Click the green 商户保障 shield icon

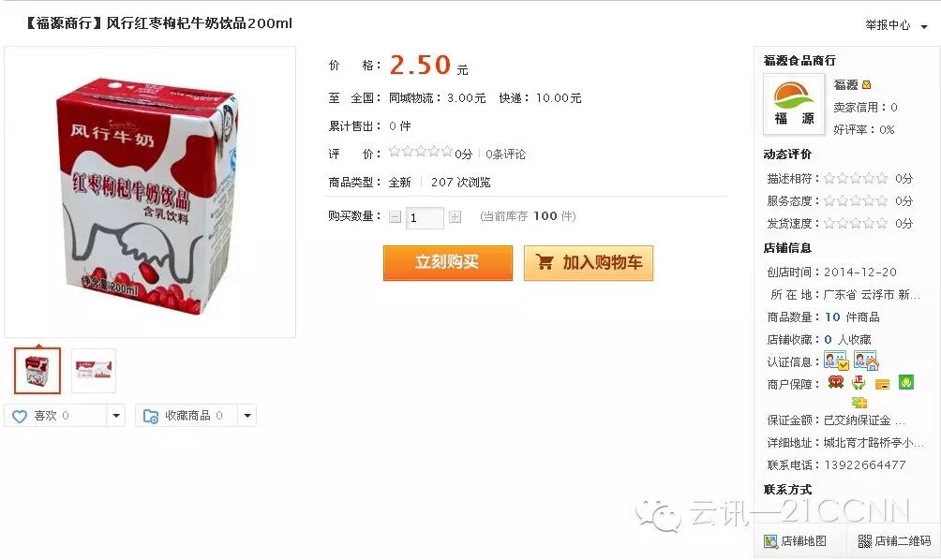tap(906, 382)
